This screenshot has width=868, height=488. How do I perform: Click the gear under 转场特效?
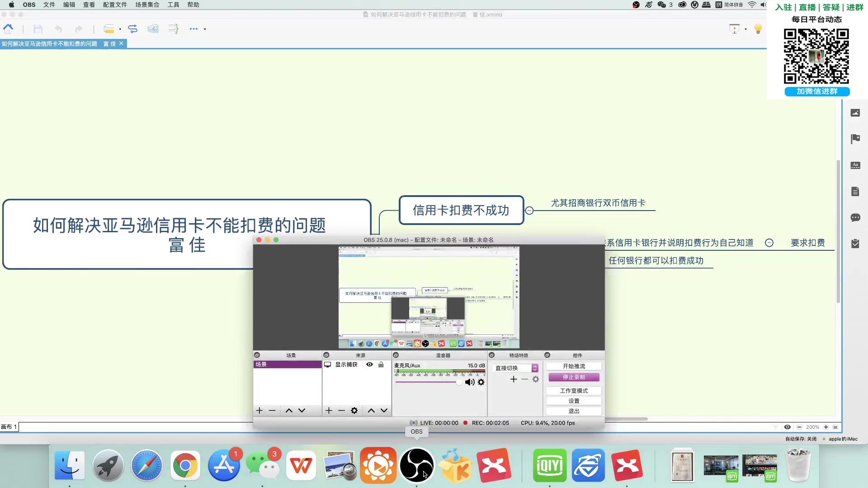[x=536, y=379]
